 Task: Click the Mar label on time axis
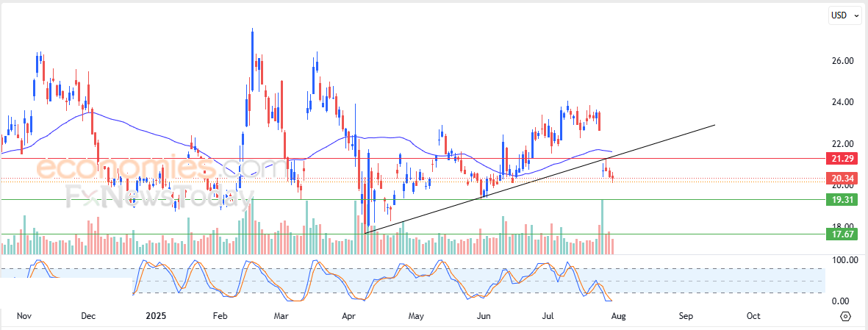(281, 316)
